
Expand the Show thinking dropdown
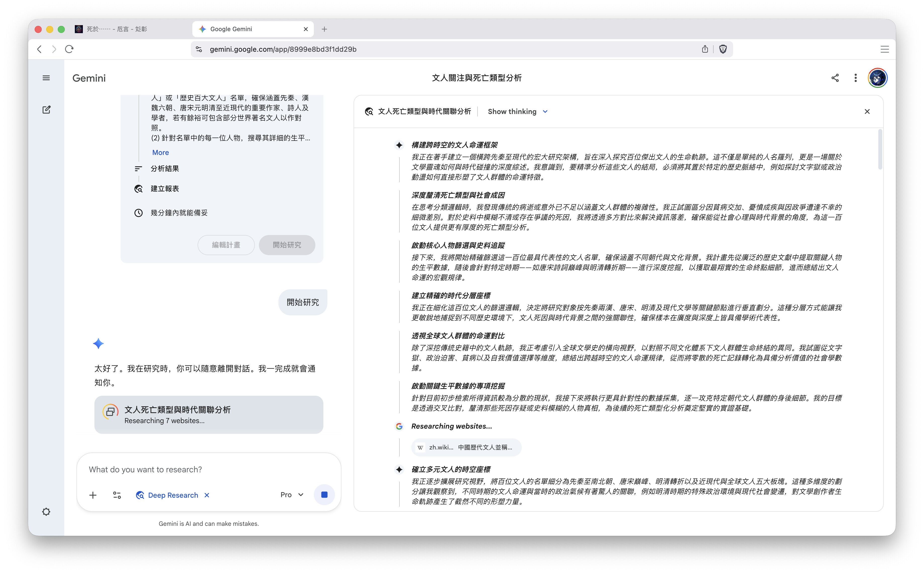pyautogui.click(x=517, y=111)
